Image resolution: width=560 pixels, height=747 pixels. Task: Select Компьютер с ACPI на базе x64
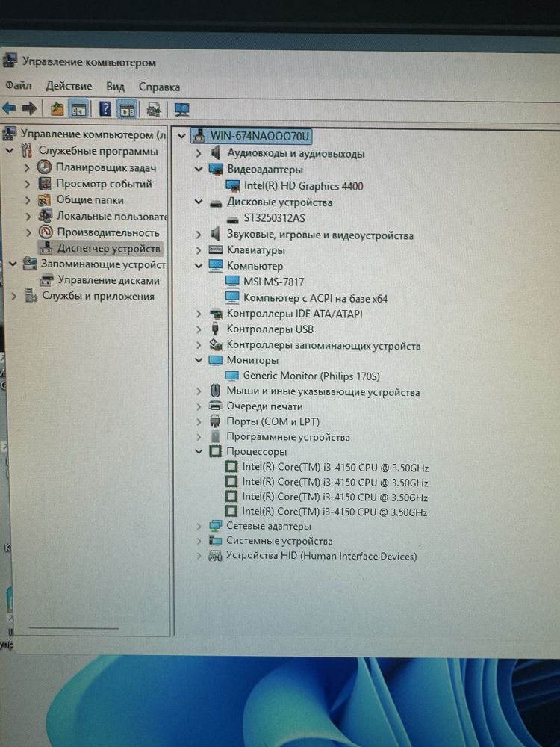tap(315, 298)
